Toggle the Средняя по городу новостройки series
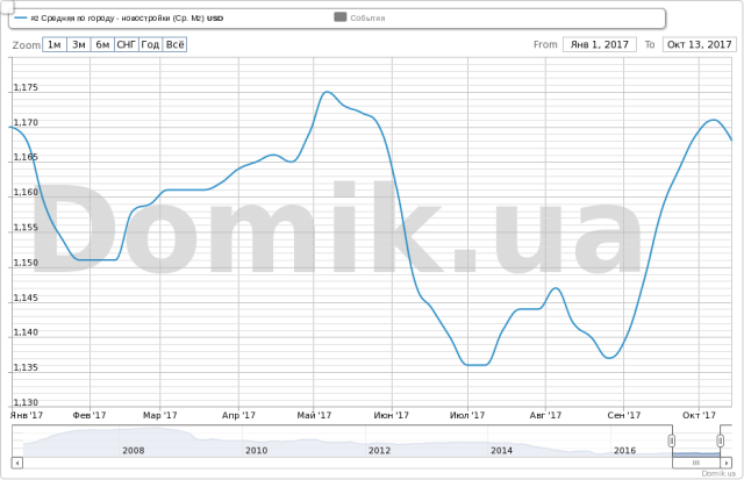This screenshot has height=480, width=744. coord(127,18)
